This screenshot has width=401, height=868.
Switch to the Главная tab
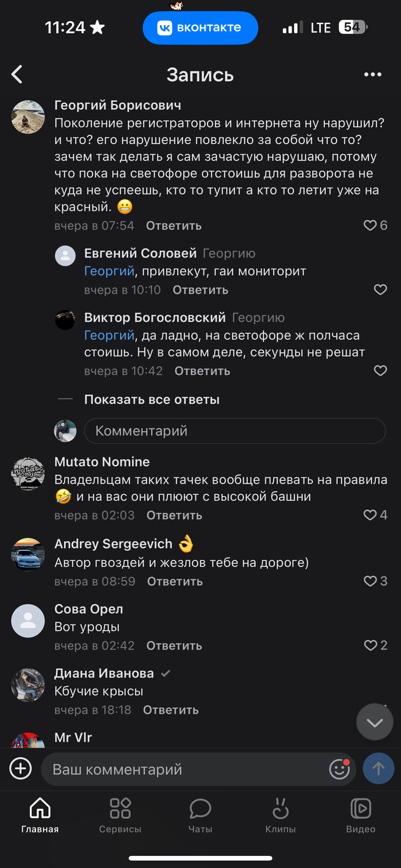point(40,815)
